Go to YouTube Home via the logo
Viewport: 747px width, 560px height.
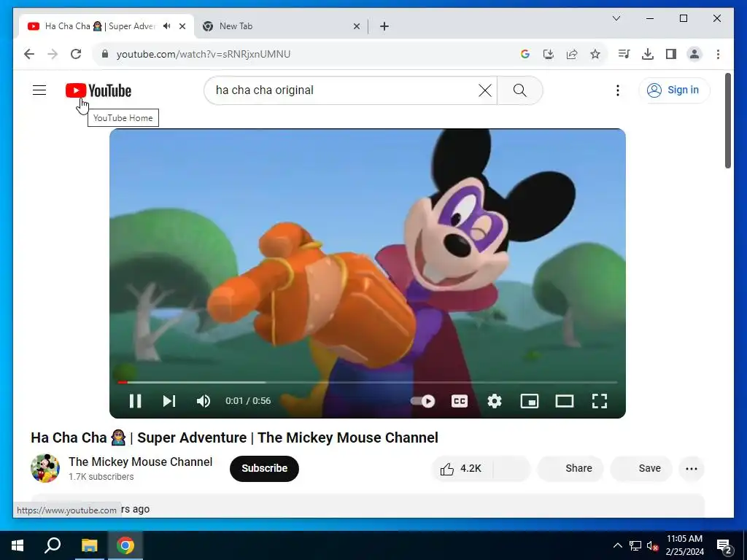98,90
